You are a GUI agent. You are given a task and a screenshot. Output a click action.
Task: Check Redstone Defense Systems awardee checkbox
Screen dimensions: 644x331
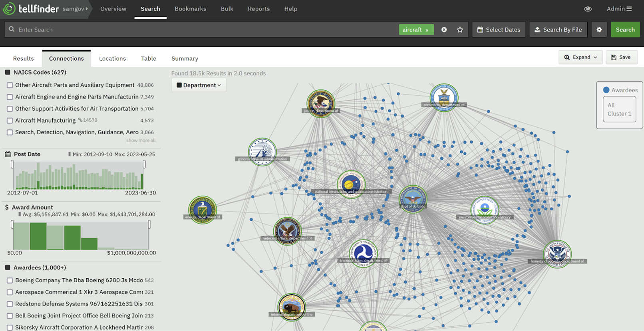[x=10, y=304]
